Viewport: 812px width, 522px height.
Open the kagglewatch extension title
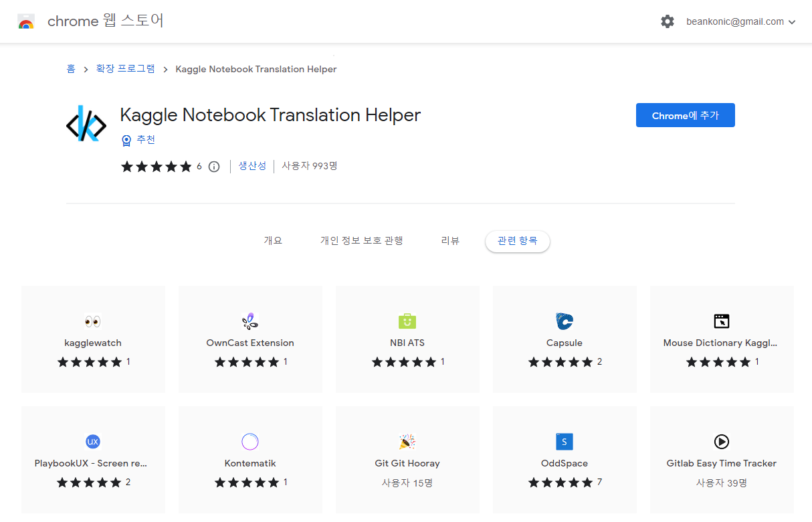(93, 343)
